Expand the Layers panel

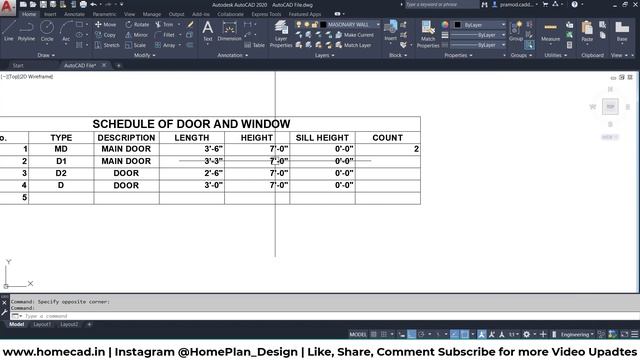click(x=324, y=55)
